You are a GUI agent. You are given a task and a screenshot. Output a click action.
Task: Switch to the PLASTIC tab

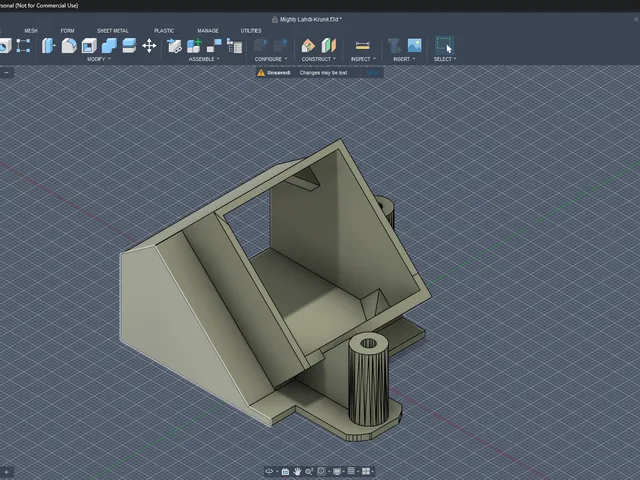(164, 31)
